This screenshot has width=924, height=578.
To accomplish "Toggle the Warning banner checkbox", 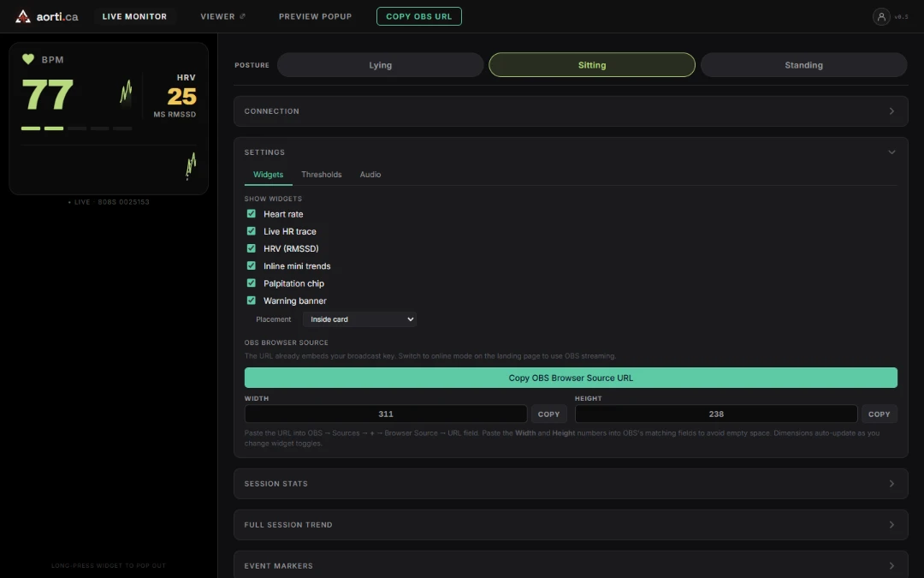I will (x=251, y=301).
